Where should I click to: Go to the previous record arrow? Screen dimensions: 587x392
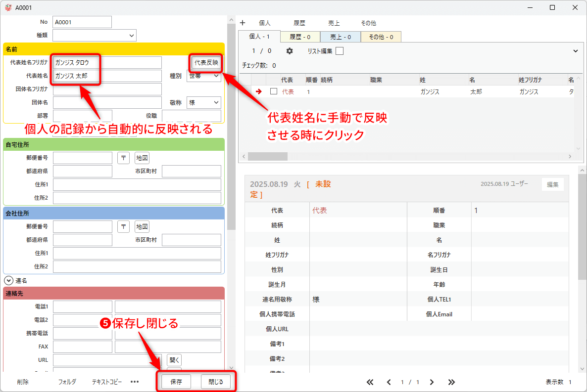(x=389, y=382)
